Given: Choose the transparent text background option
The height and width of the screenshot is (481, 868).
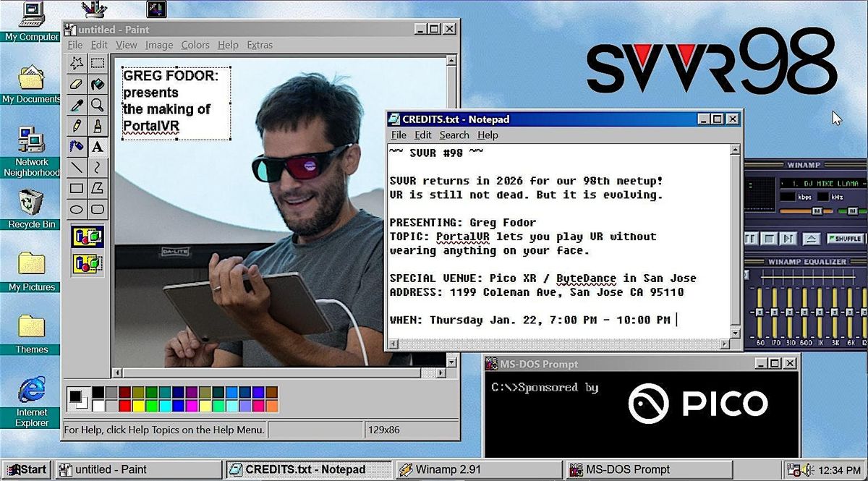Looking at the screenshot, I should tap(87, 263).
